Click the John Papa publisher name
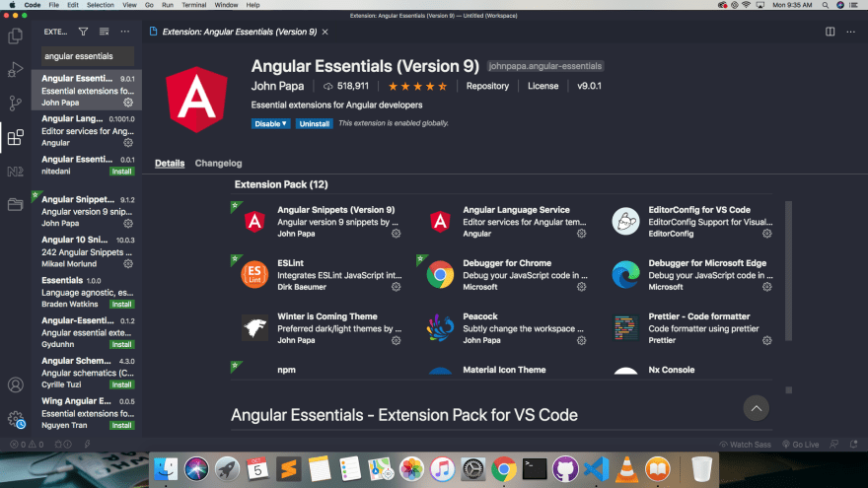The height and width of the screenshot is (488, 868). point(277,86)
